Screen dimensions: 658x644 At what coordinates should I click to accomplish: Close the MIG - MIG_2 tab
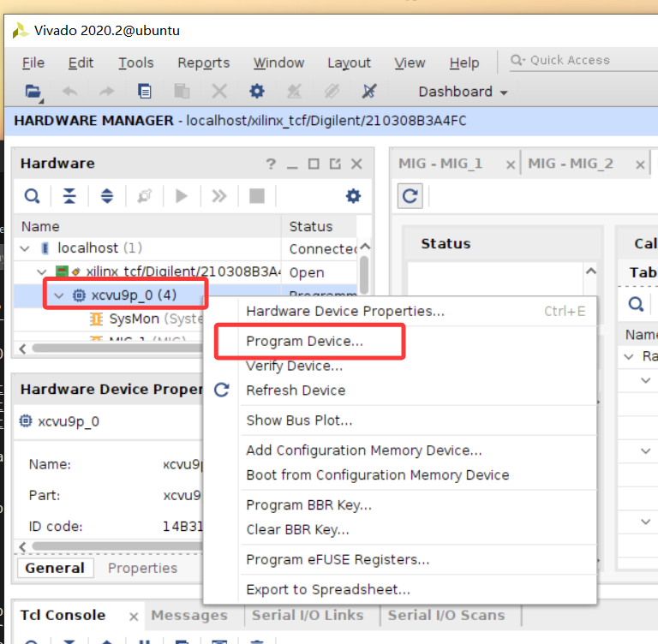pos(640,164)
